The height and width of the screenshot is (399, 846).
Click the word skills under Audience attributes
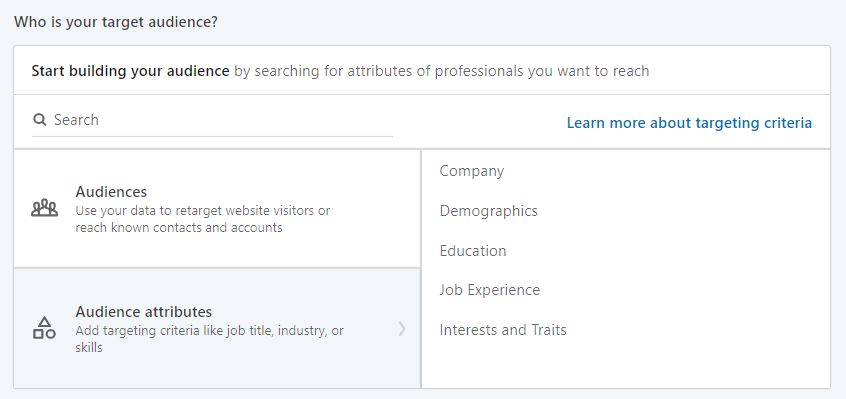click(89, 348)
